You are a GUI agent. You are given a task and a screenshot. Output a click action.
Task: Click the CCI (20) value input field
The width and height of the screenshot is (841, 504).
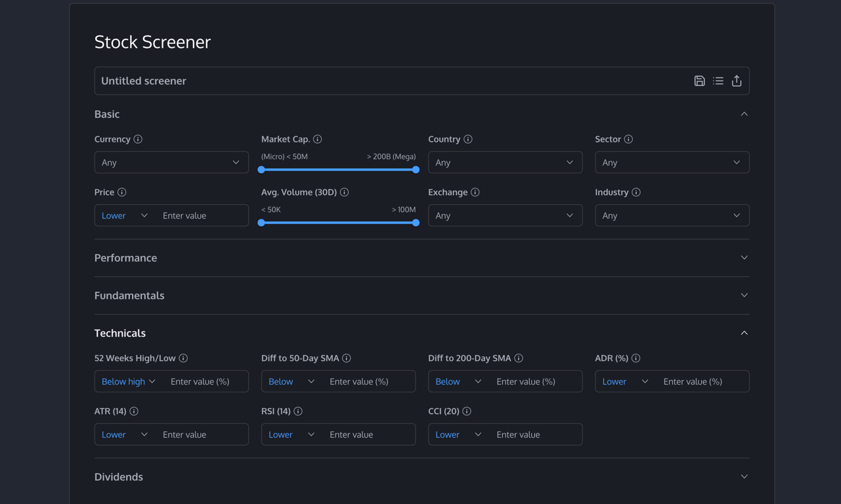pyautogui.click(x=535, y=434)
